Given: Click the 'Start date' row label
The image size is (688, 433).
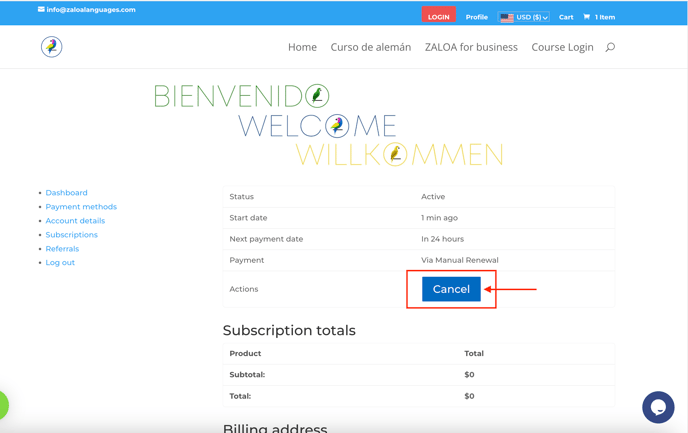Looking at the screenshot, I should point(248,218).
